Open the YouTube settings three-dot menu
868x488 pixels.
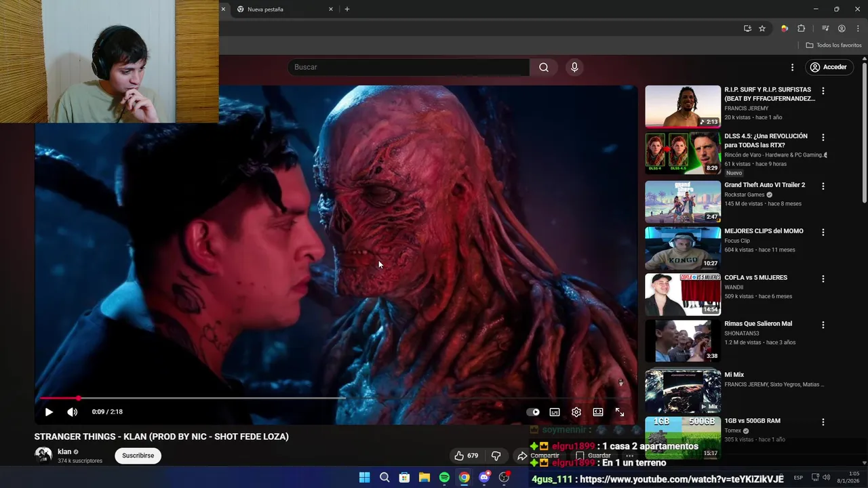point(792,67)
